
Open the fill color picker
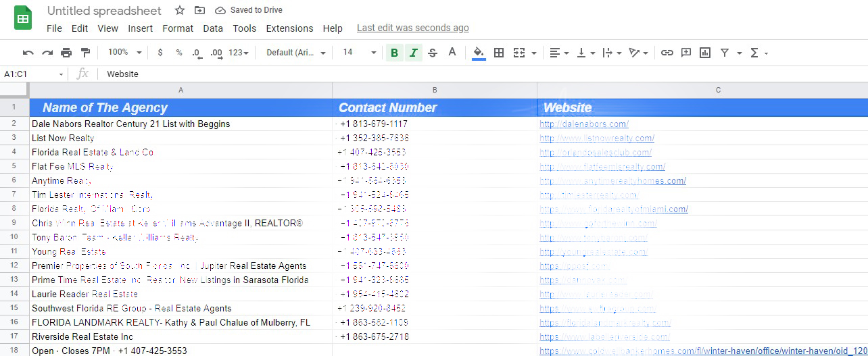point(479,53)
